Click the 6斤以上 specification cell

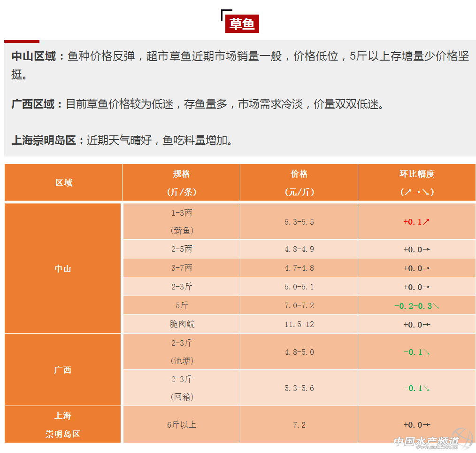[181, 425]
